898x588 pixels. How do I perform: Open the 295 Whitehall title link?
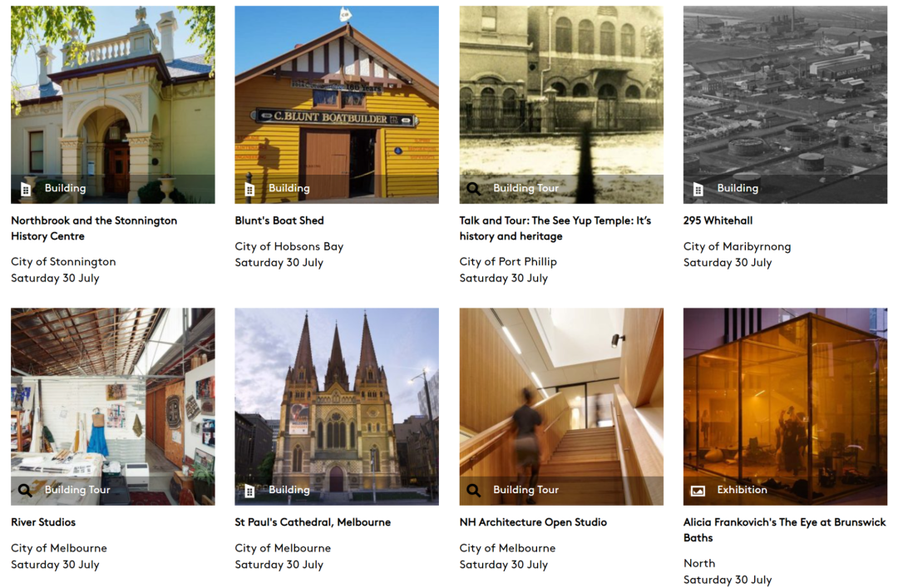coord(718,220)
